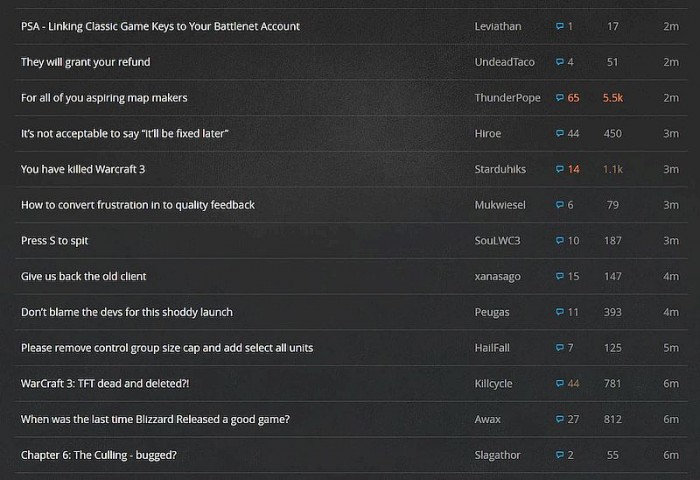Image resolution: width=700 pixels, height=480 pixels.
Task: Click the 5.5k view count on map makers thread
Action: pos(613,98)
